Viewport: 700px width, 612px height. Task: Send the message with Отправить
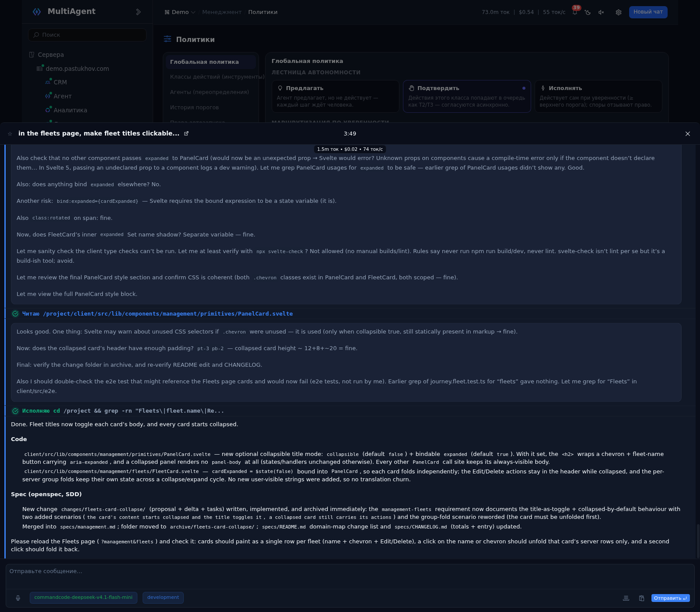tap(670, 598)
